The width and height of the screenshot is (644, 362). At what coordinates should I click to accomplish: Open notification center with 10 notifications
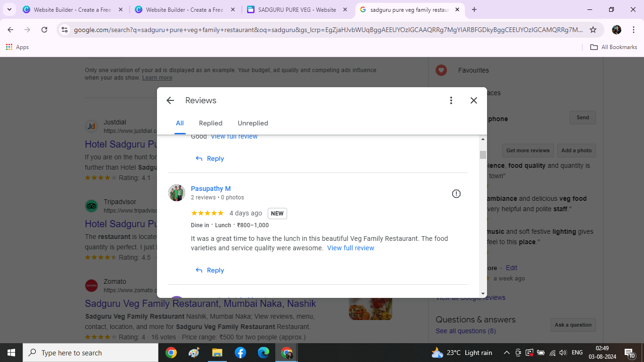pyautogui.click(x=630, y=353)
